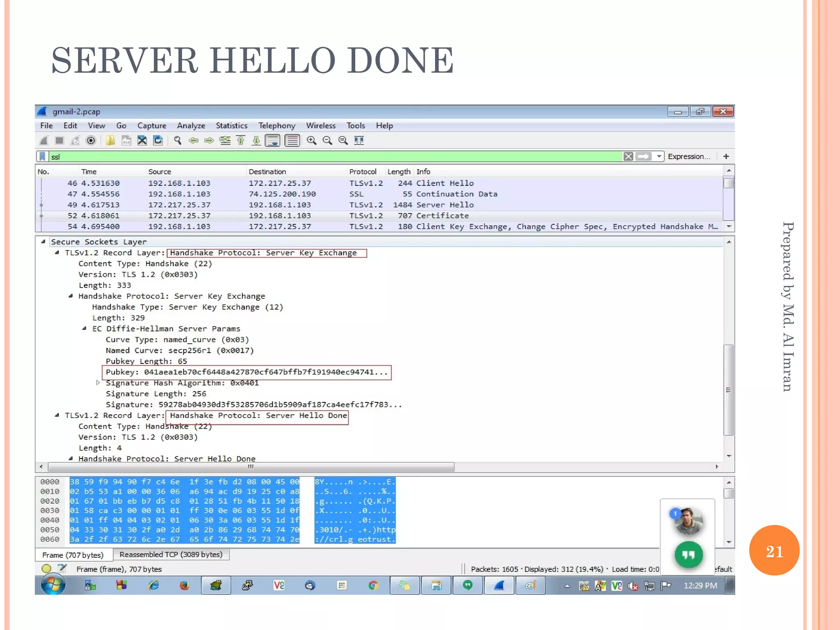
Task: Toggle packet list colorize rules
Action: point(292,141)
